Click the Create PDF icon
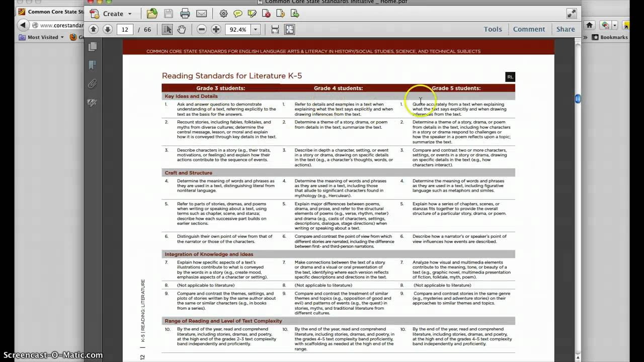Image resolution: width=644 pixels, height=362 pixels. (94, 14)
